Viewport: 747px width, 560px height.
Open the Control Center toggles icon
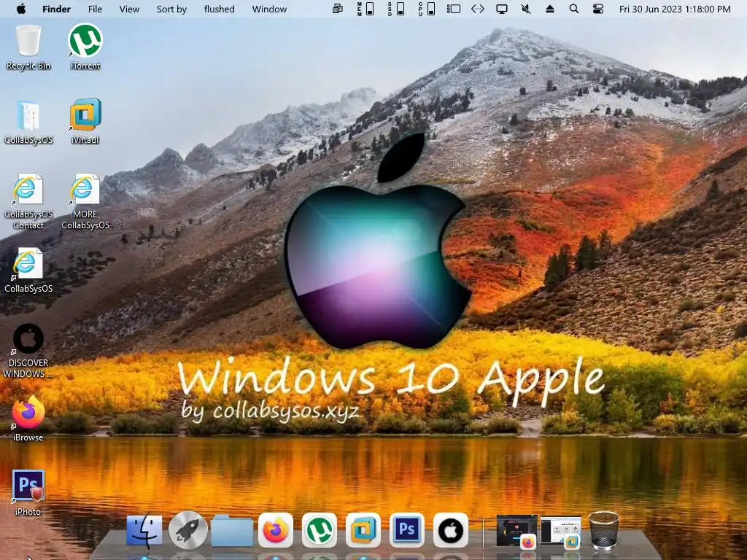pos(598,9)
